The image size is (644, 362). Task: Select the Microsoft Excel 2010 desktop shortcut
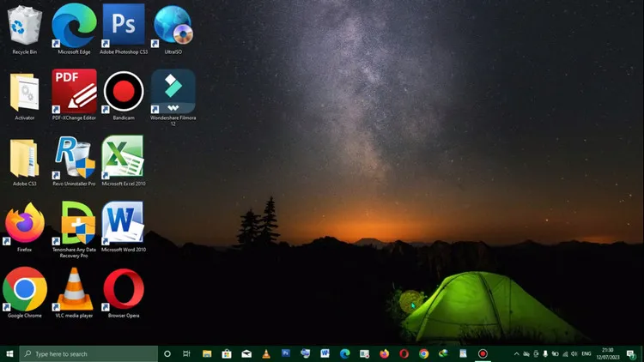tap(124, 162)
